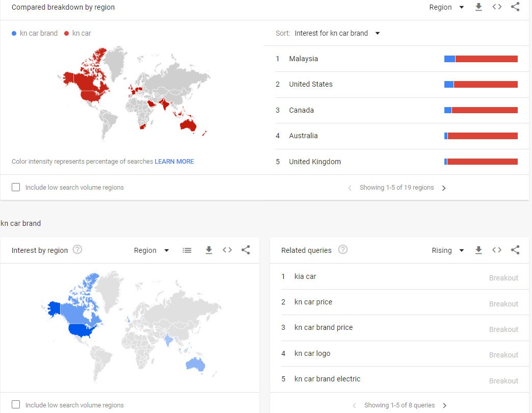
Task: Download Interest by region data
Action: 208,250
